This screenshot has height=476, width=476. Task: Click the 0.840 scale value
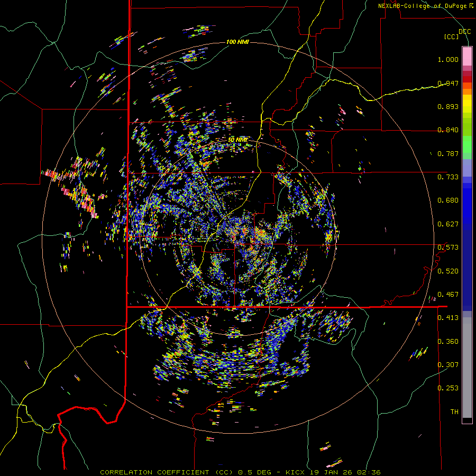pyautogui.click(x=448, y=130)
